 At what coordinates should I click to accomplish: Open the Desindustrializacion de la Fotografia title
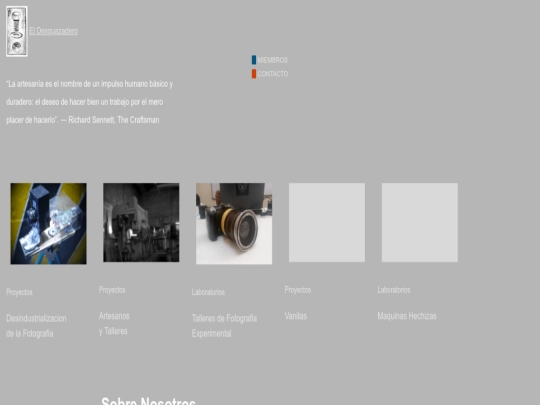tap(36, 326)
